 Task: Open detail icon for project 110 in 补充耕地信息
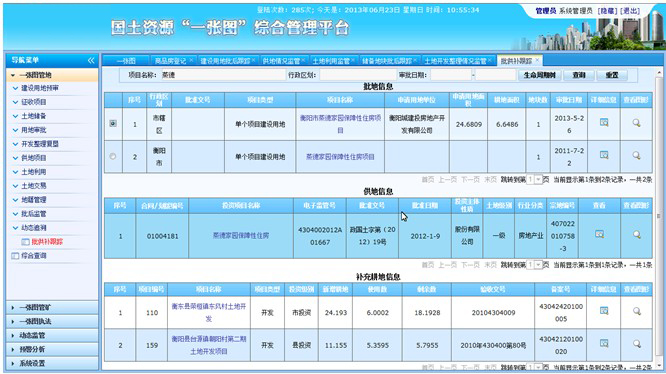coord(604,311)
